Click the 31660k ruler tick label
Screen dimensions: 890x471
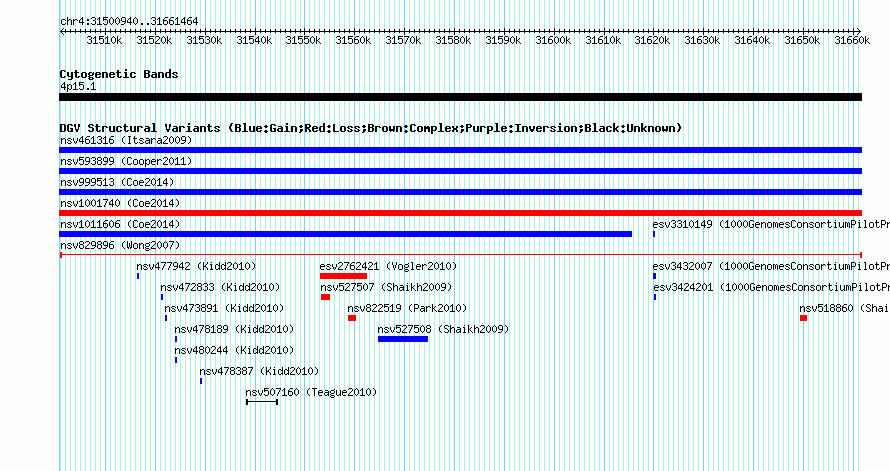click(x=853, y=40)
